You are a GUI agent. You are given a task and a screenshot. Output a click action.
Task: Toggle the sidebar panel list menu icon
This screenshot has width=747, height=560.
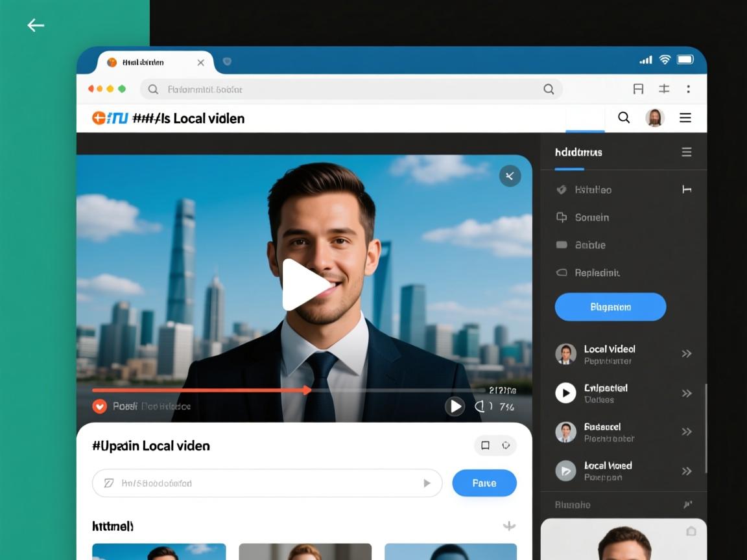point(687,152)
